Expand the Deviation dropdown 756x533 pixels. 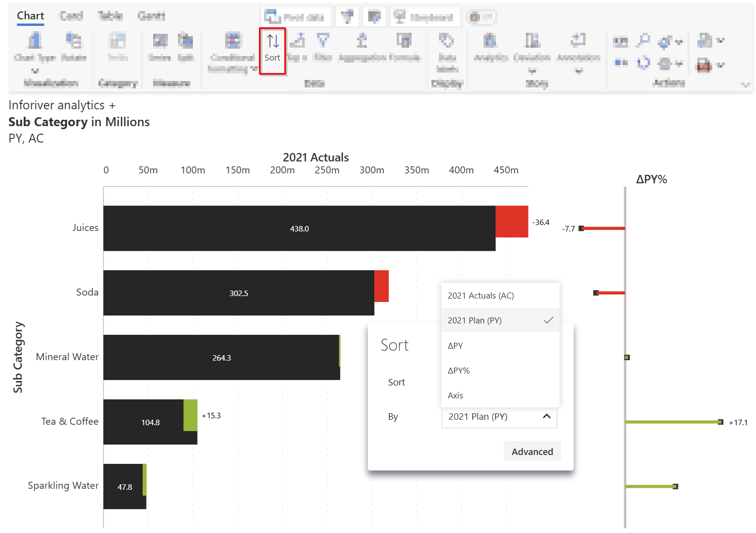tap(532, 71)
